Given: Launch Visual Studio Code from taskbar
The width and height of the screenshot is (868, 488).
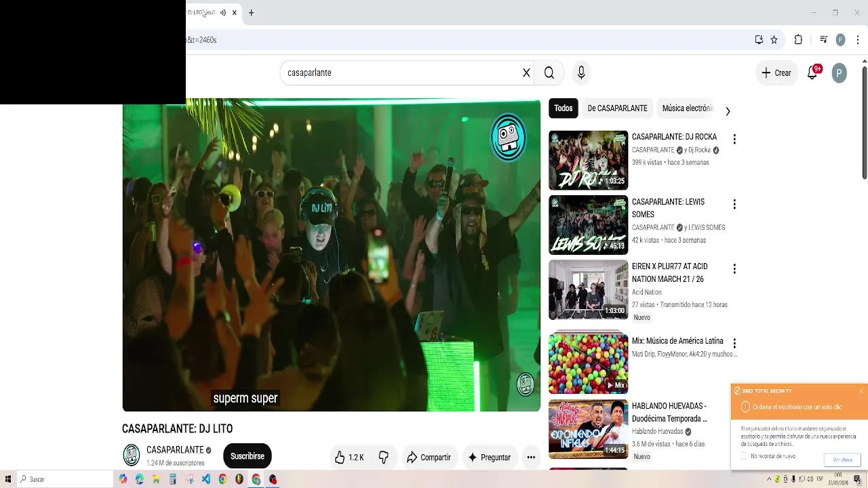Looking at the screenshot, I should point(206,479).
